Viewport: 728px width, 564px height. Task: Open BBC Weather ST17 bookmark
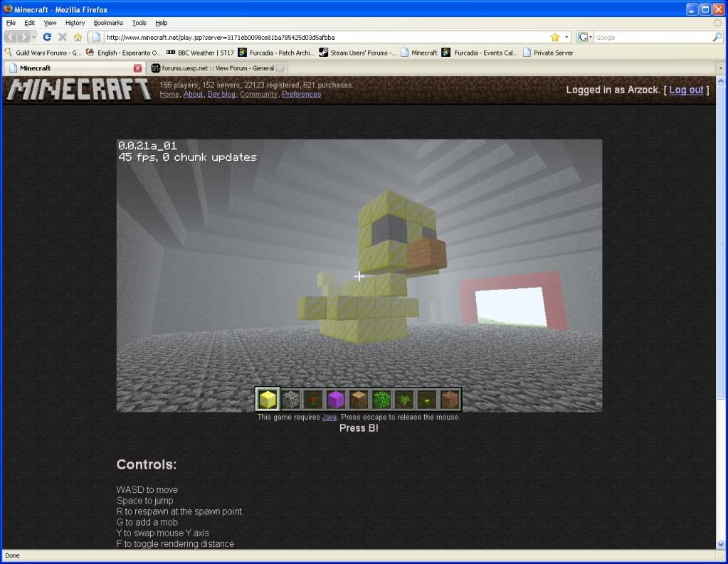[200, 53]
